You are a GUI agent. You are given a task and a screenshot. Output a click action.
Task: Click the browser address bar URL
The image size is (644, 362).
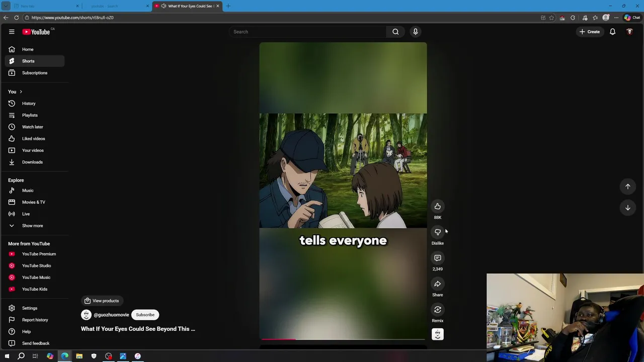pos(72,18)
